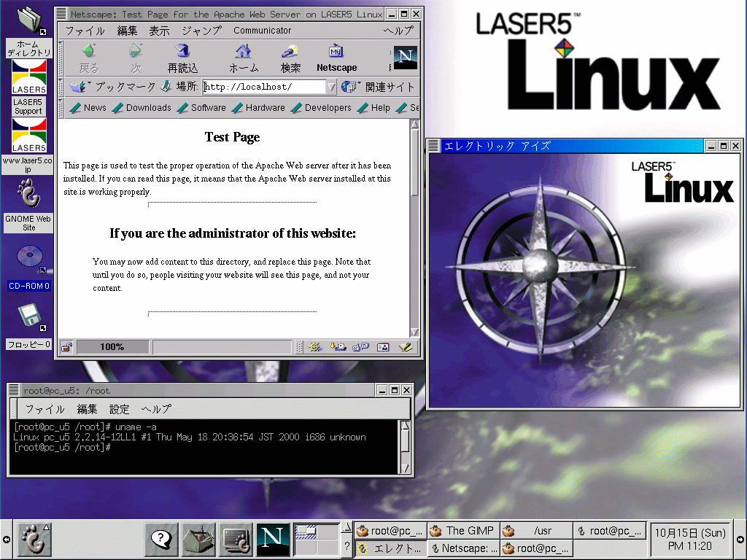
Task: Open the Communicator menu
Action: [x=262, y=31]
